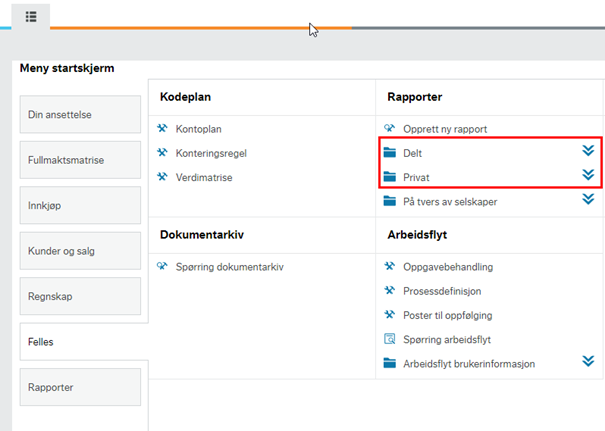Open the Oppgavebehandling link

pos(448,267)
